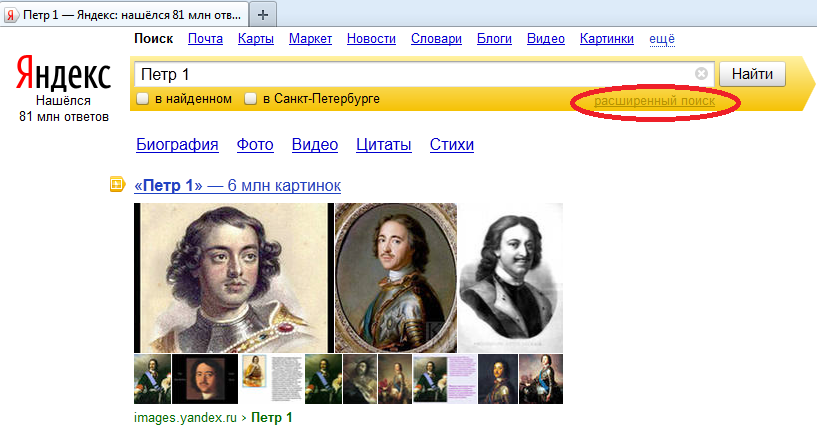Image resolution: width=817 pixels, height=427 pixels.
Task: Click the 'Нашёлся 81 млн ответов' text
Action: click(x=64, y=109)
